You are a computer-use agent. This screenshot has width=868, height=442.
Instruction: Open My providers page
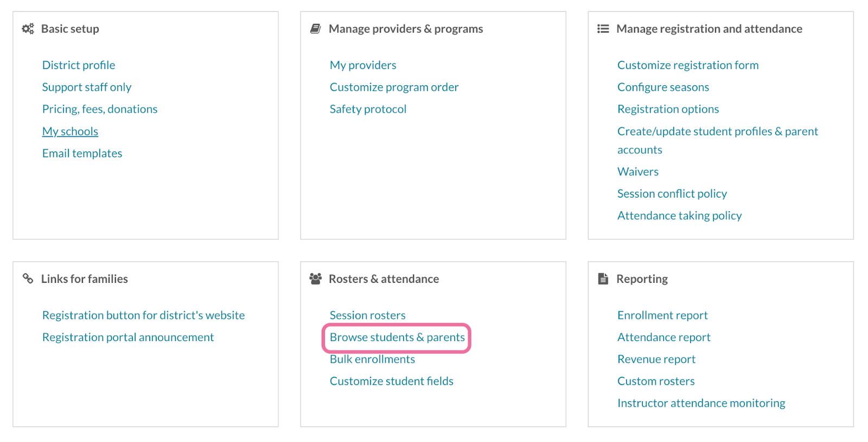(x=363, y=65)
